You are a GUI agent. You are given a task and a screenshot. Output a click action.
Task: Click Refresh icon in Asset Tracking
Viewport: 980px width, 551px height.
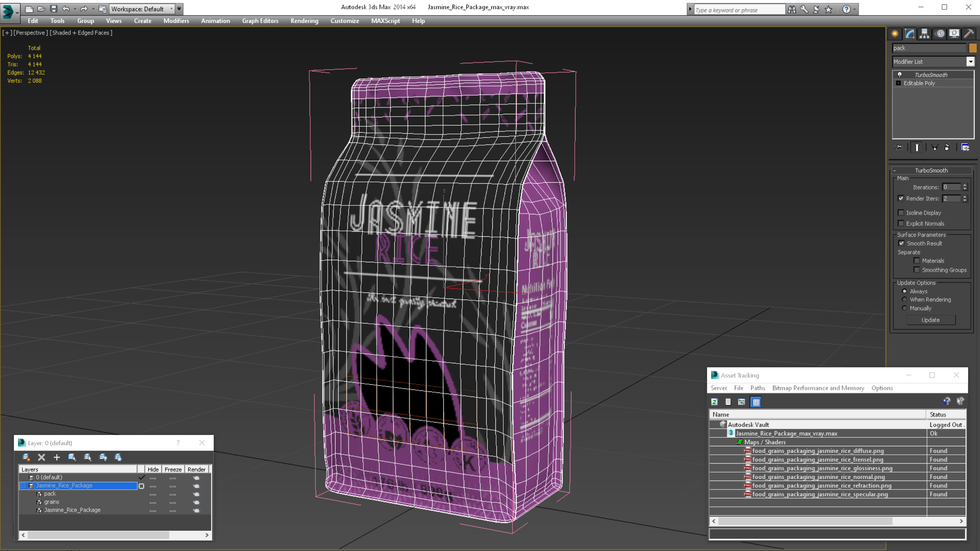point(715,402)
